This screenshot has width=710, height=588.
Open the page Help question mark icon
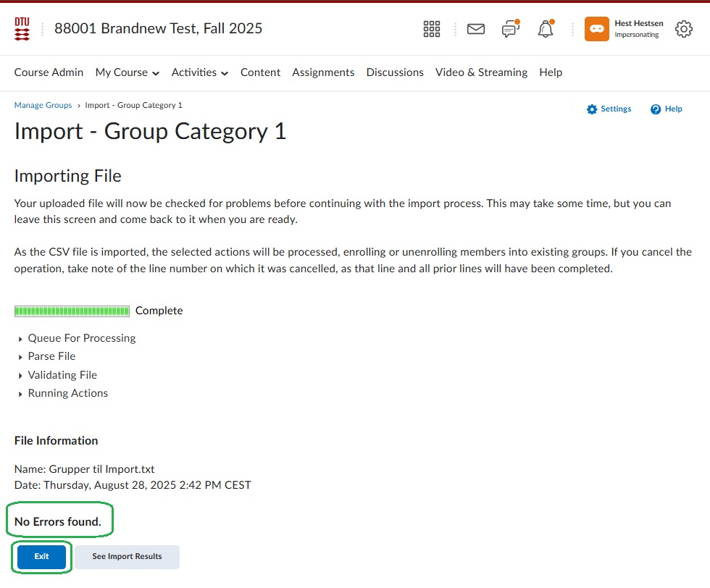(x=656, y=109)
